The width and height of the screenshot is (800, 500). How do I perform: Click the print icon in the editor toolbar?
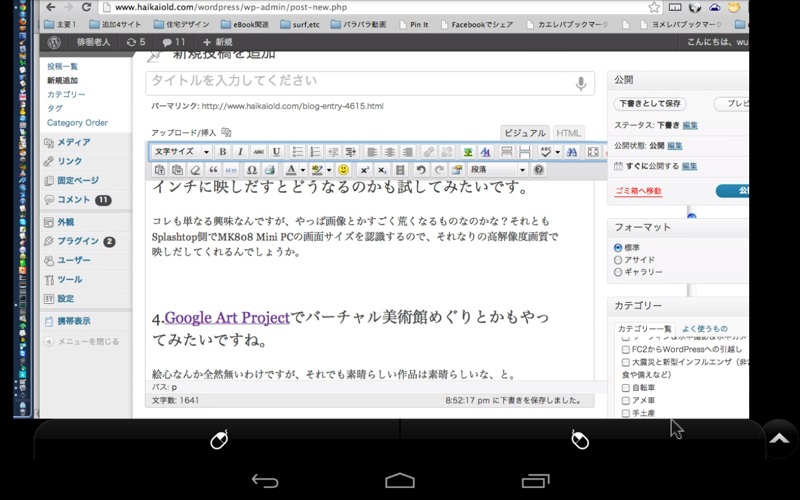tap(269, 169)
